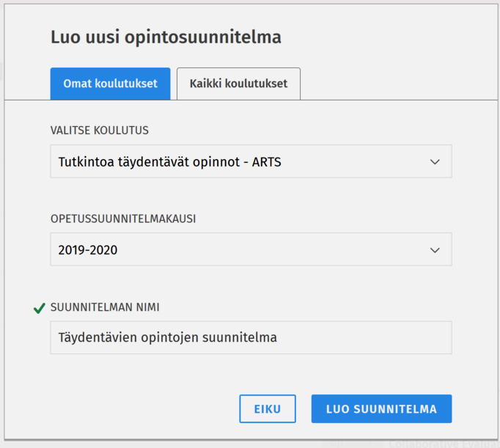Open the Kaikki koulutukset tab

coord(238,84)
